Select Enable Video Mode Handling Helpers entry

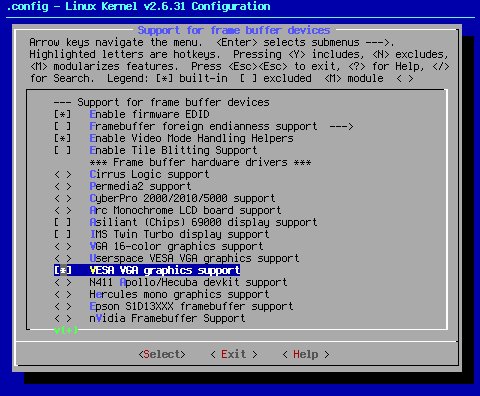[191, 138]
